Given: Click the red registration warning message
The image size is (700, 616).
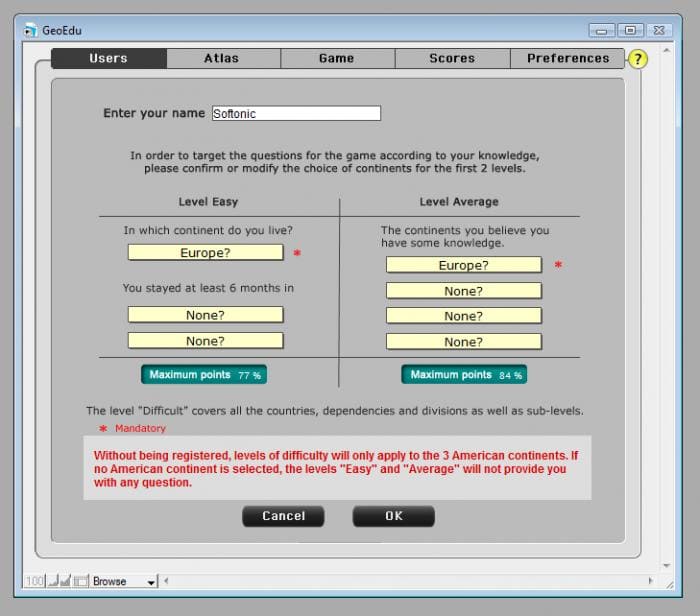Looking at the screenshot, I should click(x=336, y=469).
